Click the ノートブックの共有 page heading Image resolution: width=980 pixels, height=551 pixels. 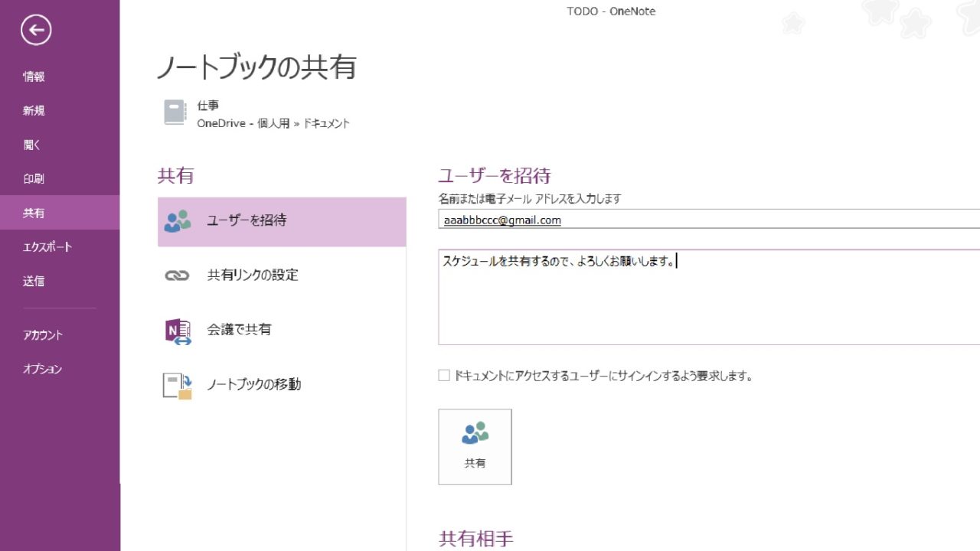(x=256, y=67)
